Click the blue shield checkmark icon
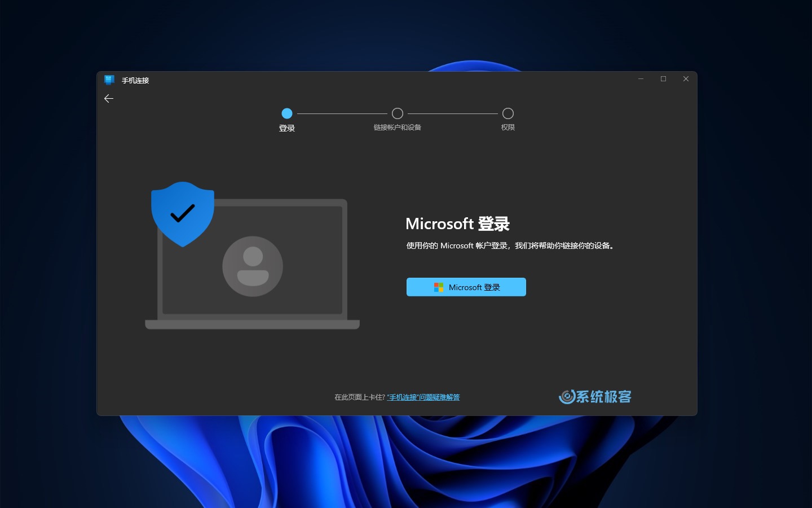Image resolution: width=812 pixels, height=508 pixels. tap(183, 214)
